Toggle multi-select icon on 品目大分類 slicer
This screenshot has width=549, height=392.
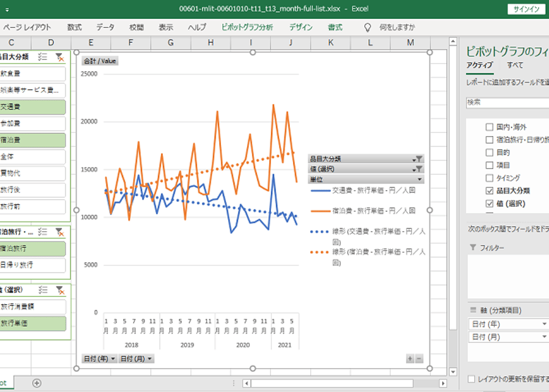click(42, 56)
